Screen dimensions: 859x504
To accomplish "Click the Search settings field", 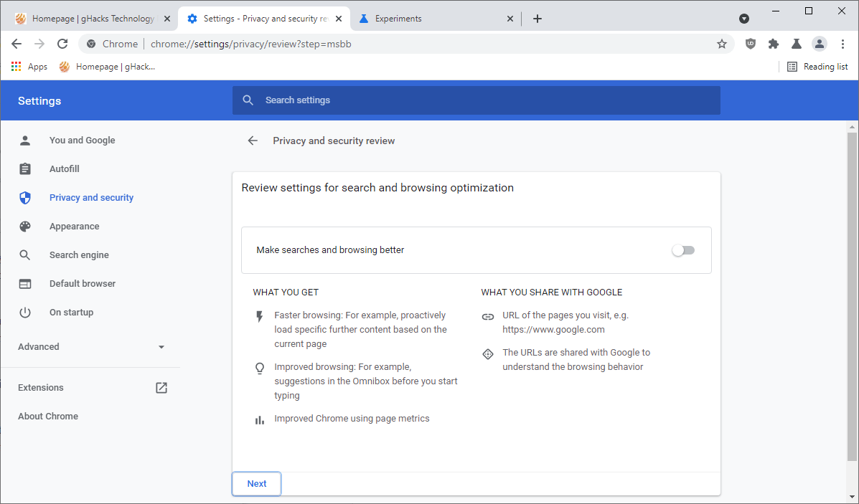I will click(476, 100).
